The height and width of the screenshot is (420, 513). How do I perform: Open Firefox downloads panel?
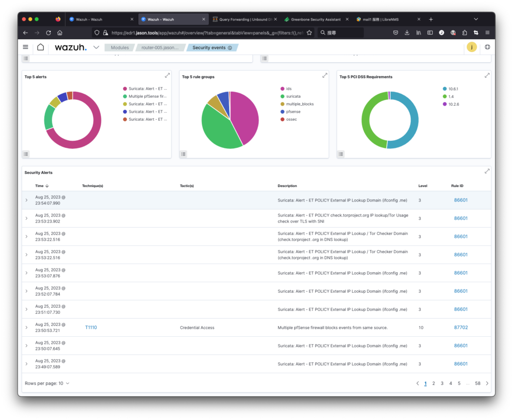407,33
